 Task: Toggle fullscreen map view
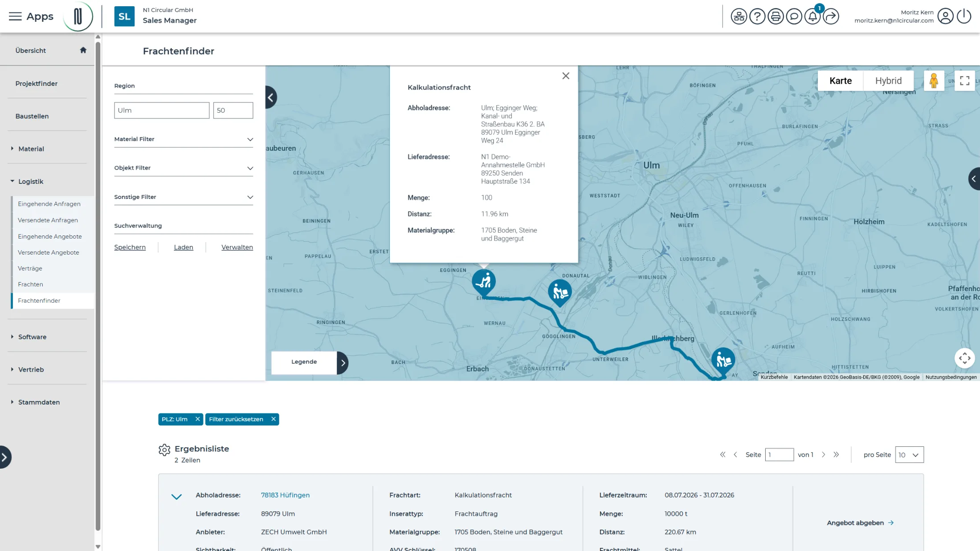coord(964,81)
